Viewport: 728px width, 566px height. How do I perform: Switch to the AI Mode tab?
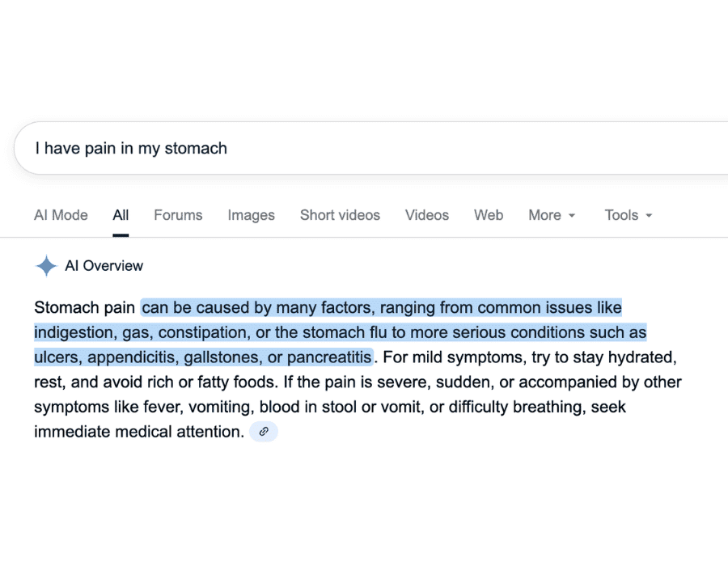click(x=61, y=215)
